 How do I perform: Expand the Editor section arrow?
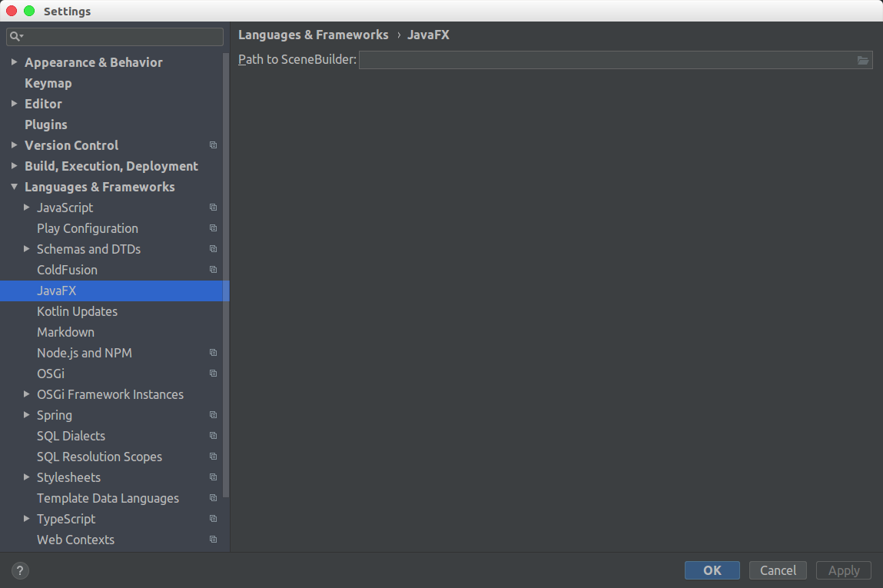(14, 104)
